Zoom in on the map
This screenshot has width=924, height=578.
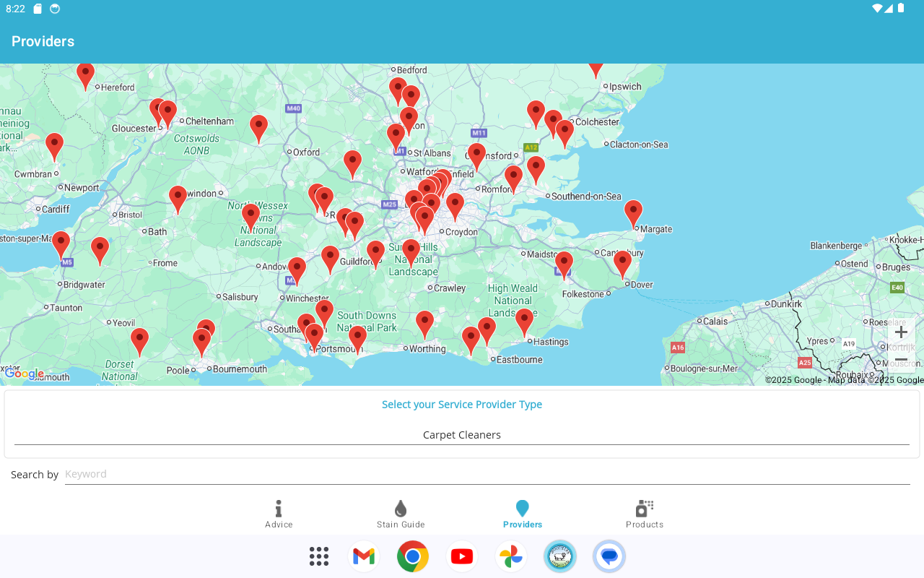901,332
